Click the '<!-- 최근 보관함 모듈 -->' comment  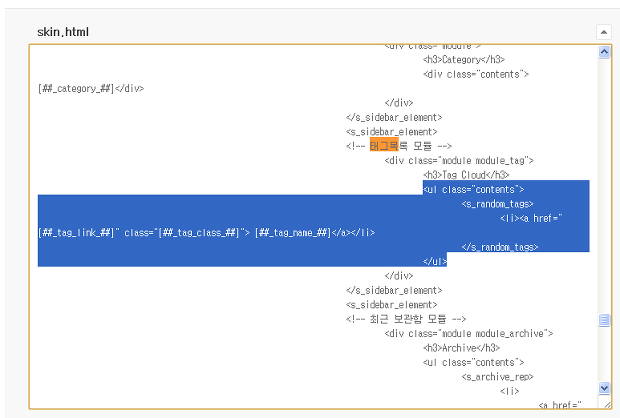click(406, 319)
